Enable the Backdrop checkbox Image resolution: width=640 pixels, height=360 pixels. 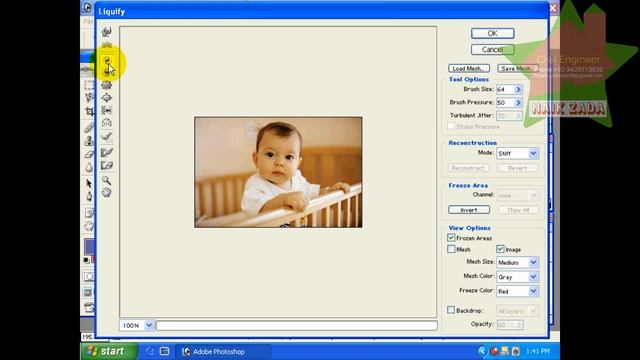coord(451,310)
